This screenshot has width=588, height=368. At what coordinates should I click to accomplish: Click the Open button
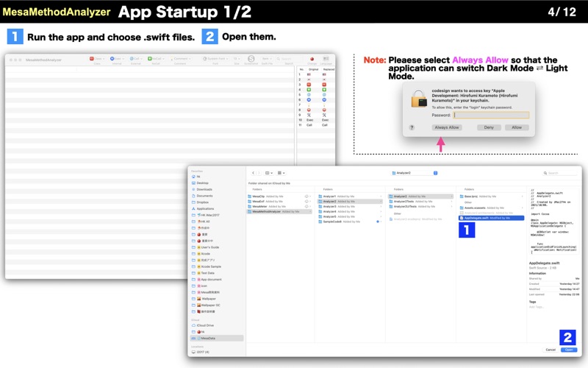point(569,350)
